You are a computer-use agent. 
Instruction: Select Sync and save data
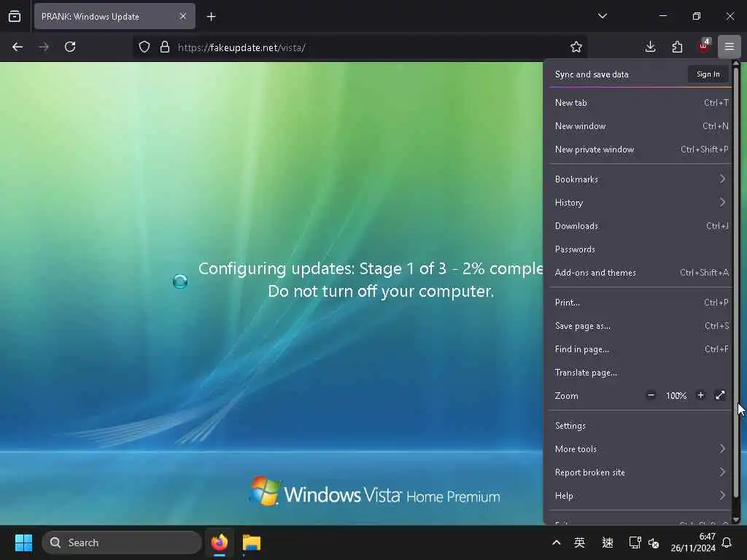(592, 74)
